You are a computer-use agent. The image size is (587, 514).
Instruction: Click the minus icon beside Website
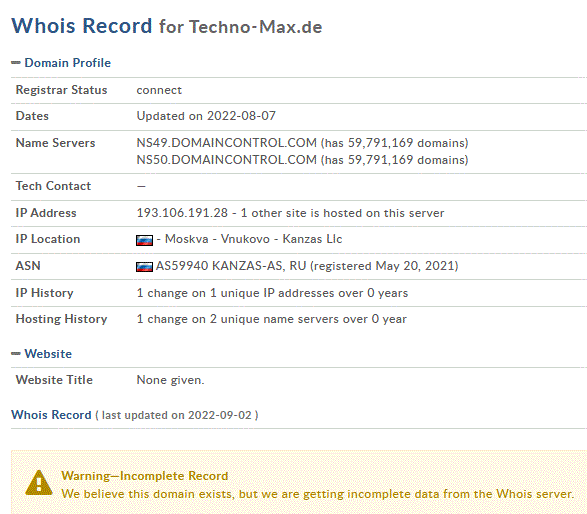coord(16,354)
